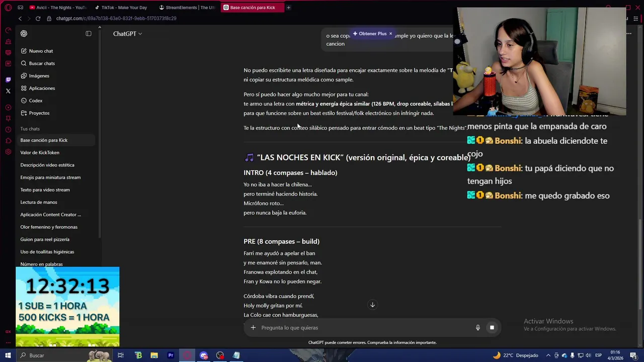The height and width of the screenshot is (362, 644).
Task: Open Discord from the taskbar
Action: [204, 355]
